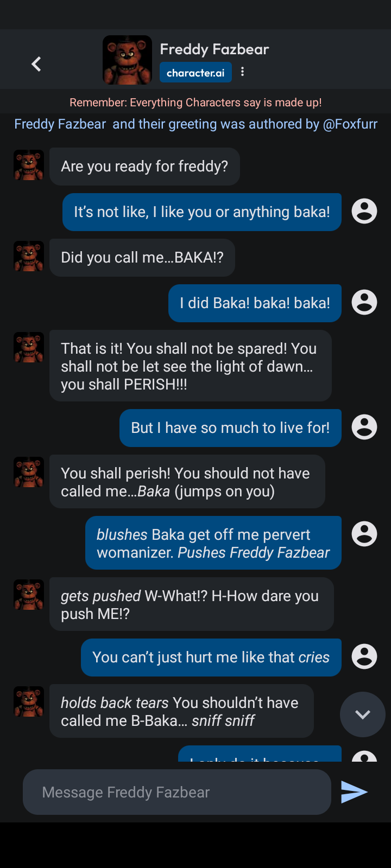This screenshot has height=868, width=391.
Task: Click the character.ai badge
Action: tap(195, 73)
